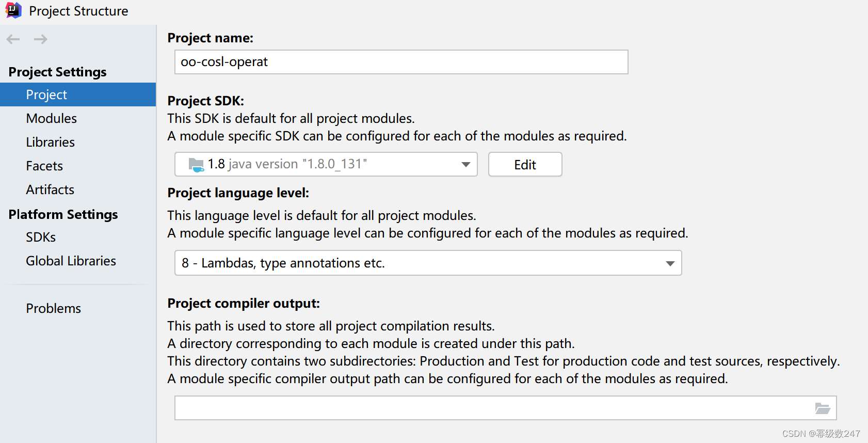Click the 8 - Lambdas language level text
Screen dimensions: 868x443
pos(283,263)
